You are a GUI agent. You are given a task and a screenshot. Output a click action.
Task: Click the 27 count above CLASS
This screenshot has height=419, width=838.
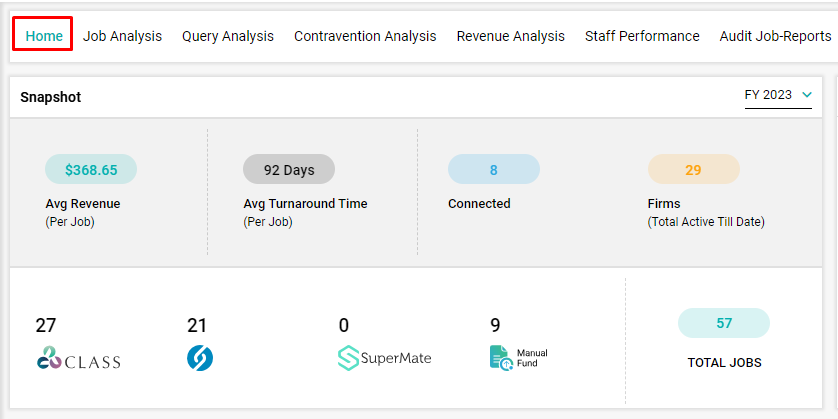point(46,325)
